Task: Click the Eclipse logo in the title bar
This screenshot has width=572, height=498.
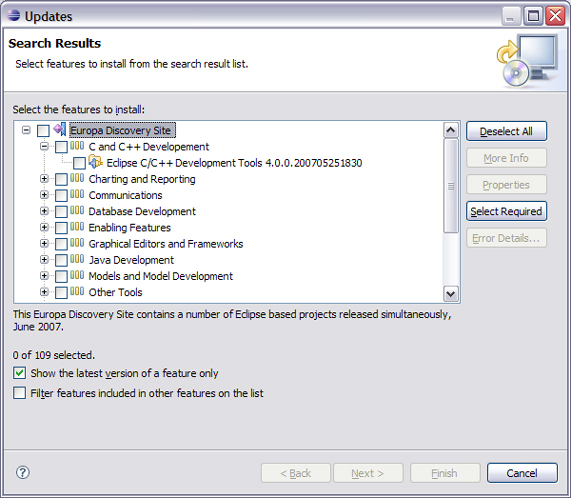Action: 14,16
